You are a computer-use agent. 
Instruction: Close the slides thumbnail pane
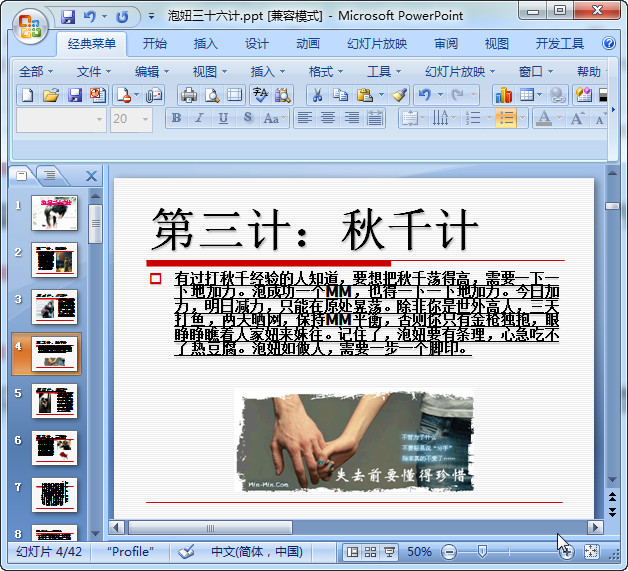[91, 176]
